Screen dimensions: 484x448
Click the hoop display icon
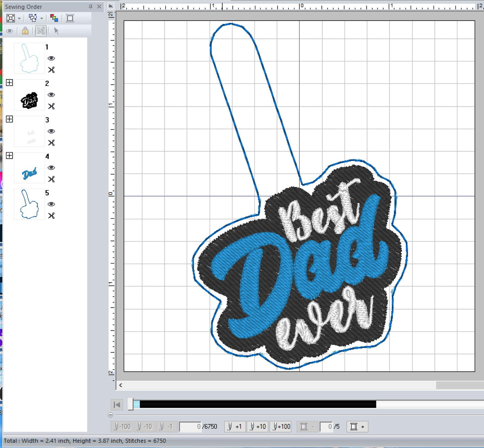click(x=70, y=18)
